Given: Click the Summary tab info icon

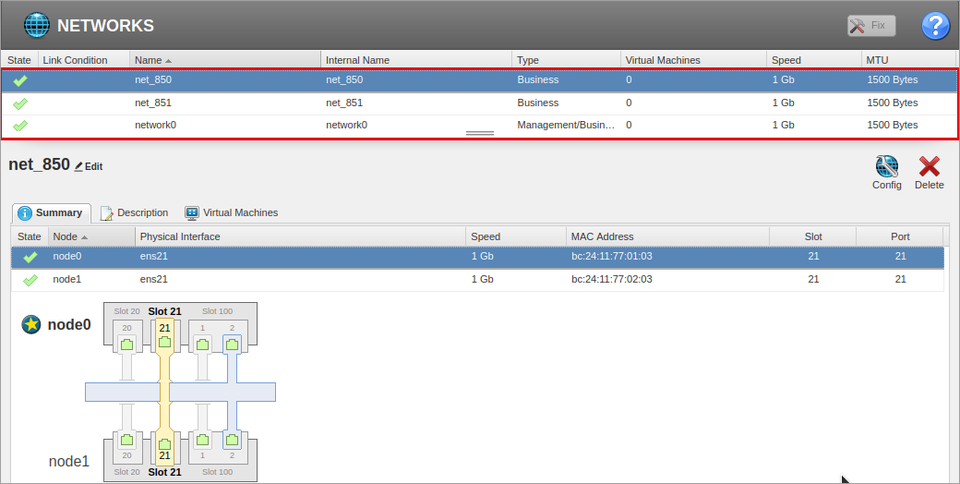Looking at the screenshot, I should coord(24,213).
